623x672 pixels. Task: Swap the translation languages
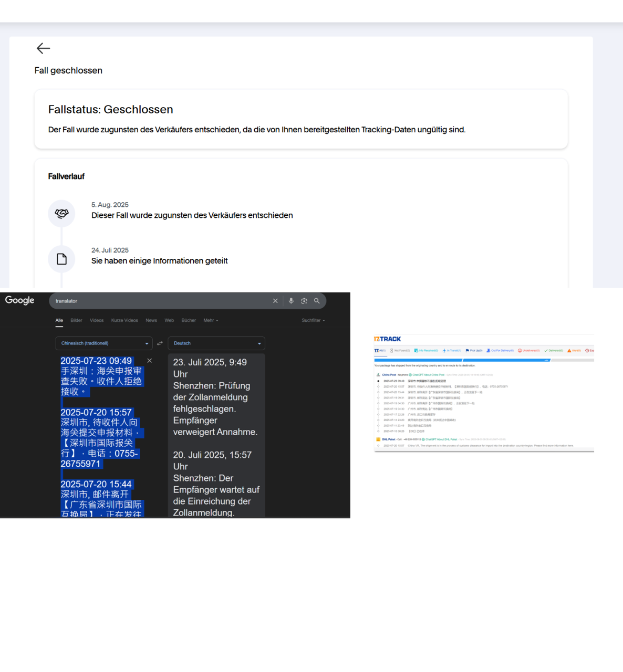[x=160, y=343]
